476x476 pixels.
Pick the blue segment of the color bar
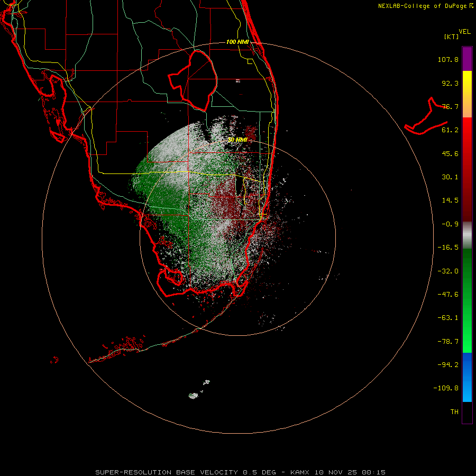[x=467, y=377]
